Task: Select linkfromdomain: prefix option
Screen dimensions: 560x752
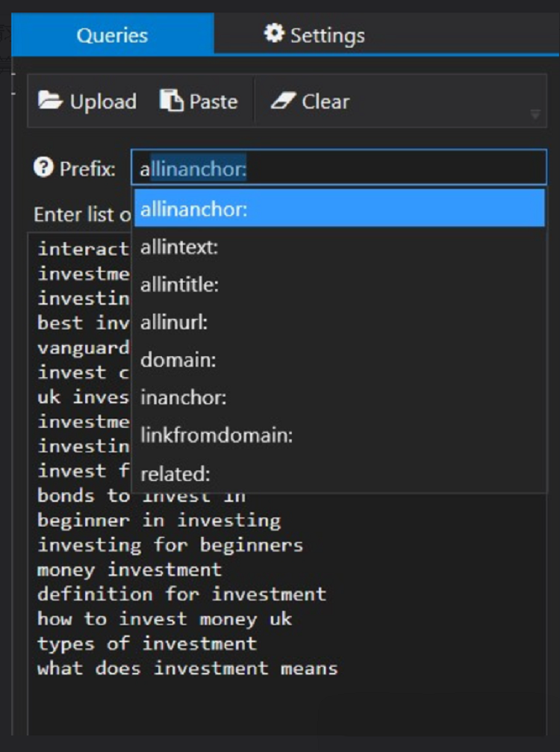Action: point(340,435)
